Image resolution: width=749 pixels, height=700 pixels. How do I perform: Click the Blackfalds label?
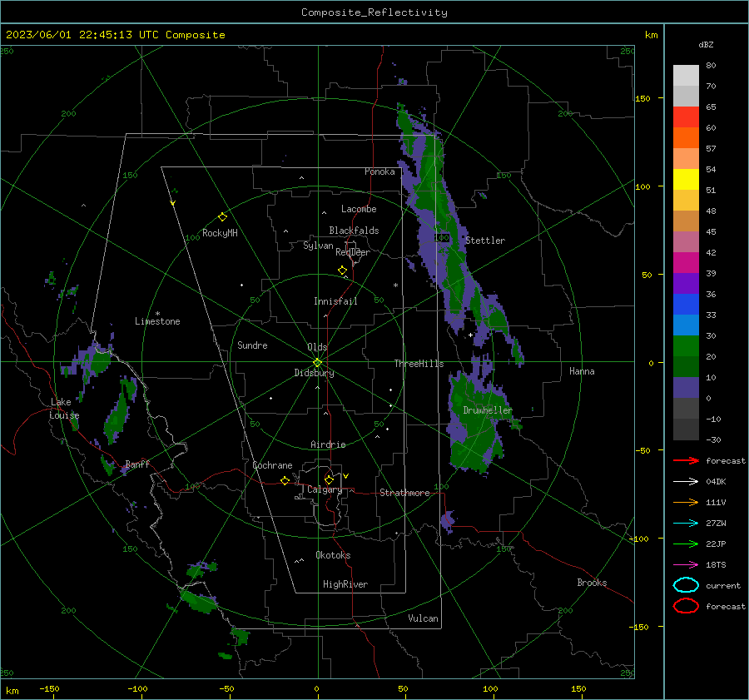click(x=354, y=231)
